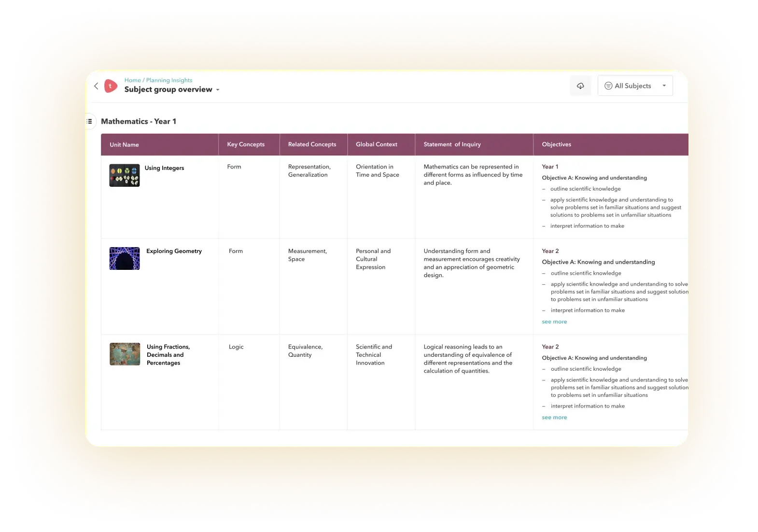Click the Using Fractions unit thumbnail
This screenshot has width=758, height=532.
(125, 354)
